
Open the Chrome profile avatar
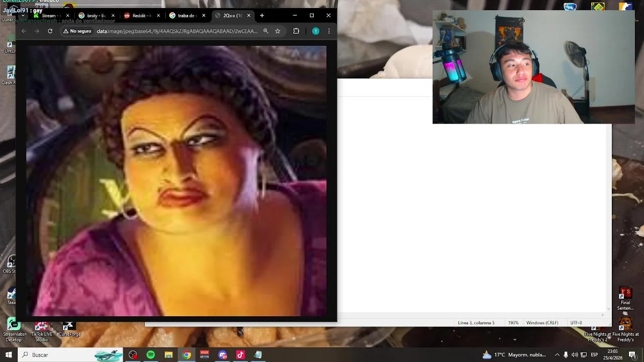click(x=315, y=31)
